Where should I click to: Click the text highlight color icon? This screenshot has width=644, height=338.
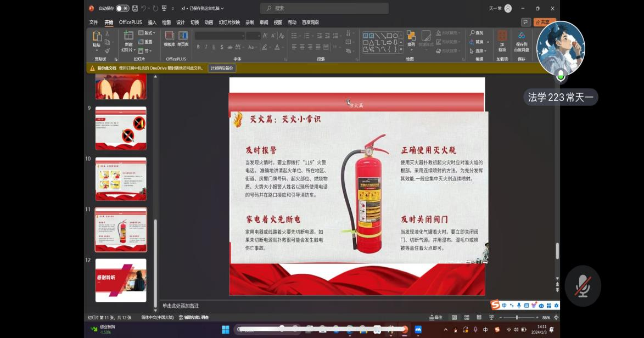click(265, 47)
